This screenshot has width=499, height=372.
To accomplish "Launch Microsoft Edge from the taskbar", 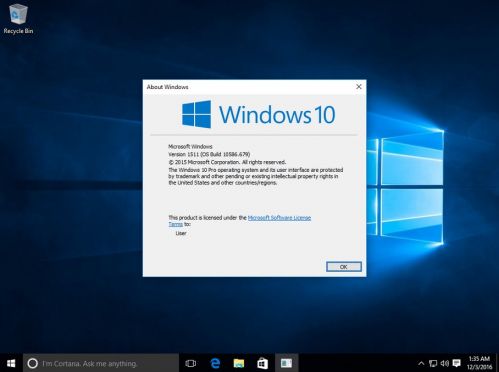I will [215, 363].
